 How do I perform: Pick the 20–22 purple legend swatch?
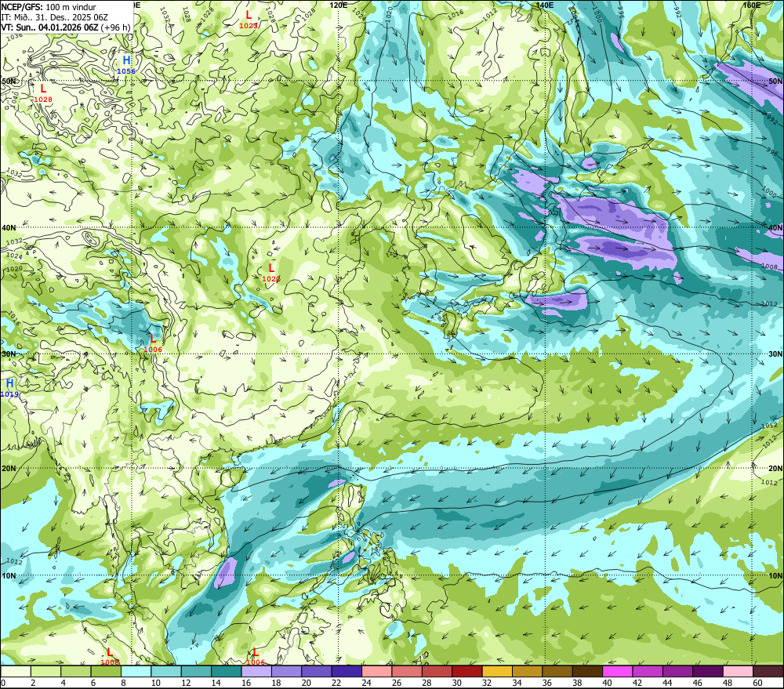317,671
